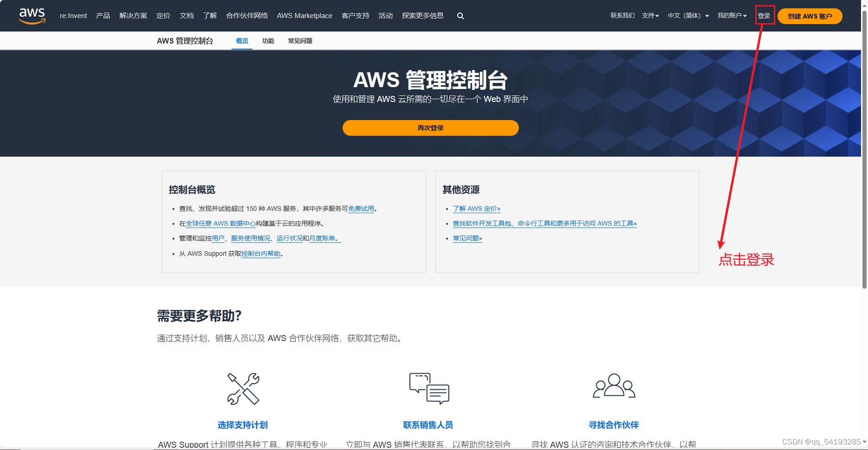Open 常见问题» link under 其他资源

(467, 238)
